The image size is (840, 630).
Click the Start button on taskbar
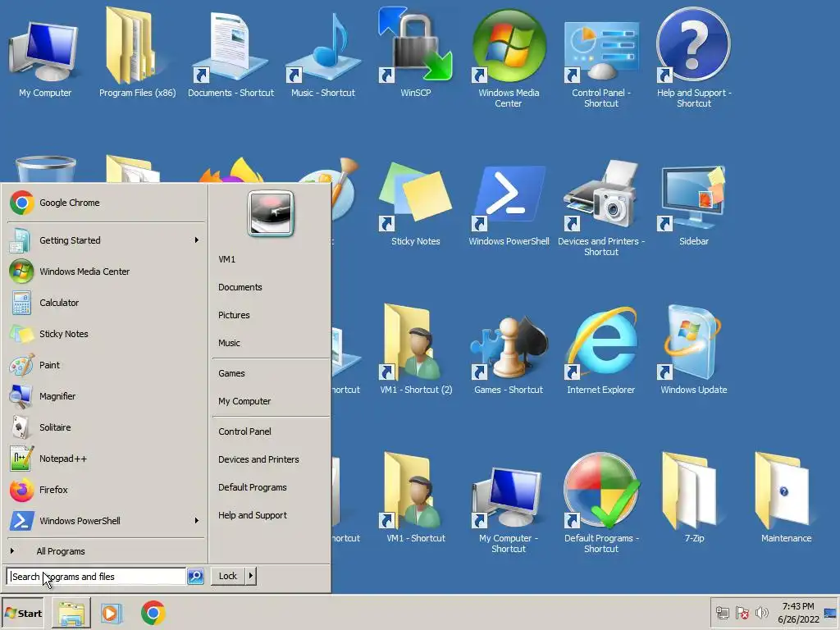[23, 614]
